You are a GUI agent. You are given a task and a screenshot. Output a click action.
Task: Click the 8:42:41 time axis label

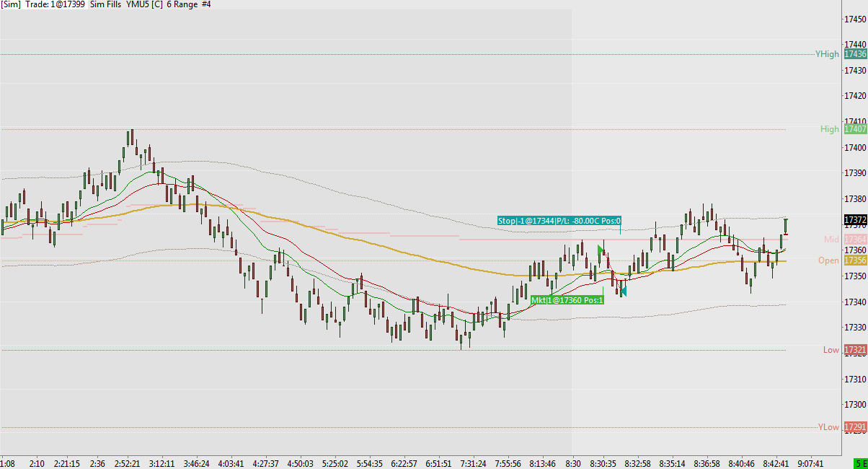777,463
